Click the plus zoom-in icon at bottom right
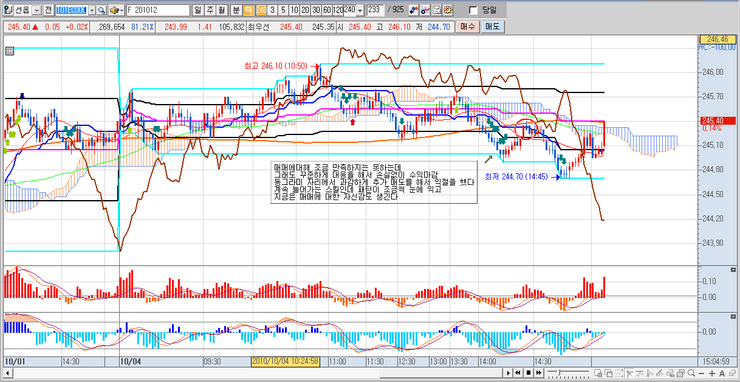Viewport: 740px width, 382px height. click(x=712, y=373)
